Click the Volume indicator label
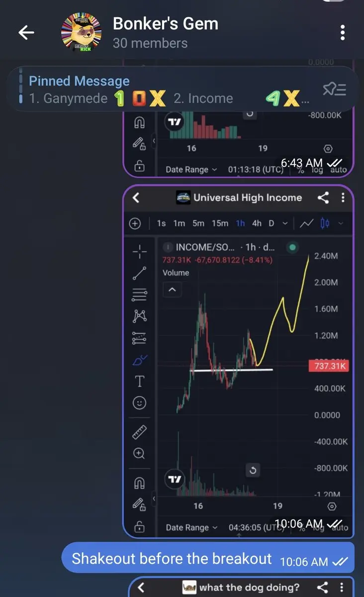Viewport: 364px width, 597px height. (x=176, y=273)
